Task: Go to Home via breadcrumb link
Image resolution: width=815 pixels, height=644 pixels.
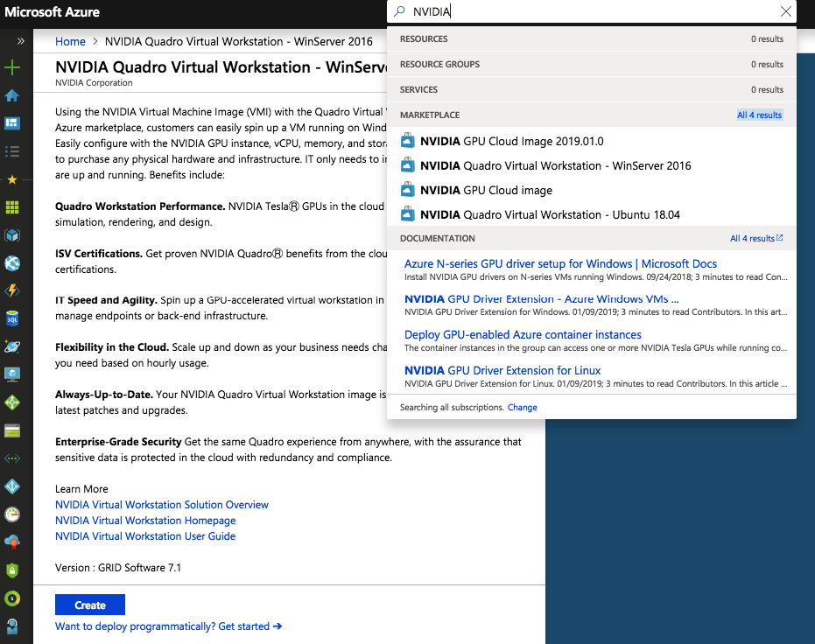Action: tap(70, 41)
